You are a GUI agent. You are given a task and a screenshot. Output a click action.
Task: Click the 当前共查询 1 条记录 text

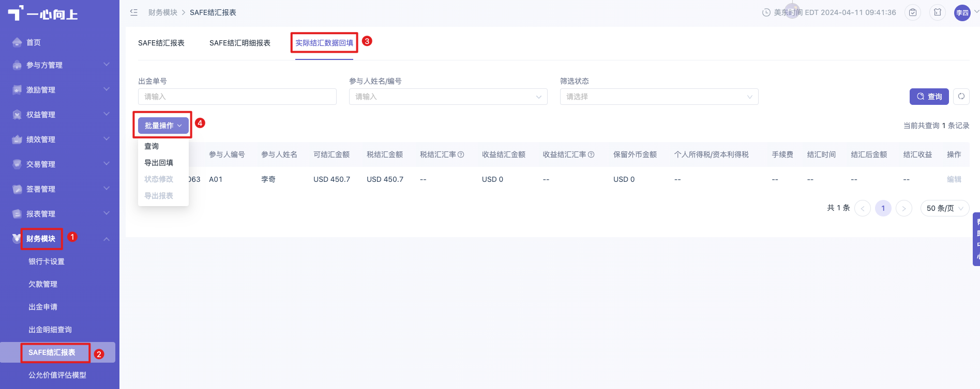[937, 126]
